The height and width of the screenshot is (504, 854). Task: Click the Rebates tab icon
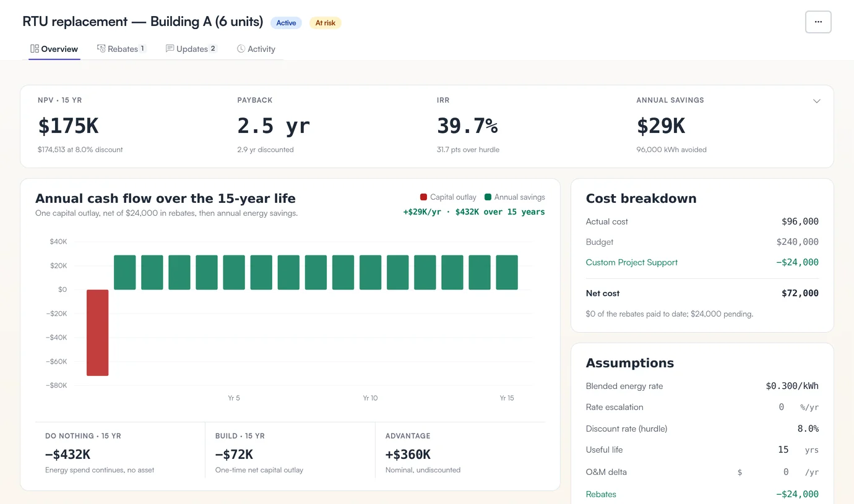101,48
